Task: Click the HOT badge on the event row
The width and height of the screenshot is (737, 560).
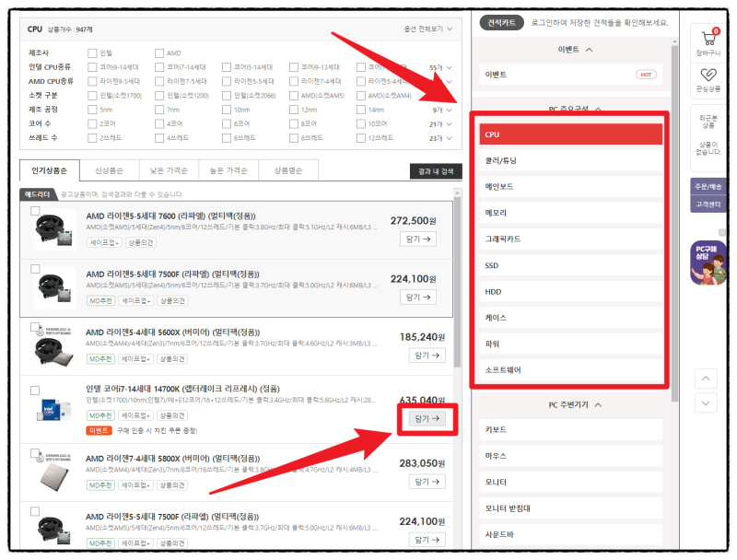Action: pos(646,75)
